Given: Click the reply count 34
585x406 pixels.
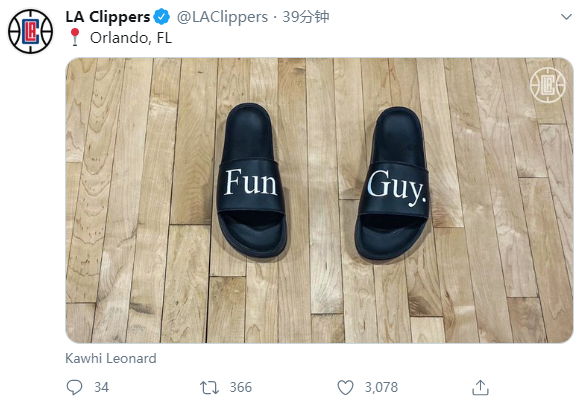Looking at the screenshot, I should click(101, 387).
